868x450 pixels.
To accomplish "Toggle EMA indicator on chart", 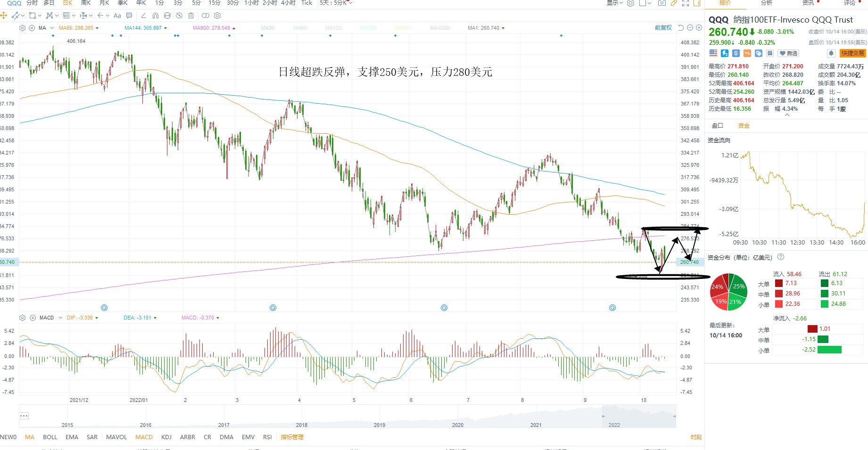I will tap(72, 437).
